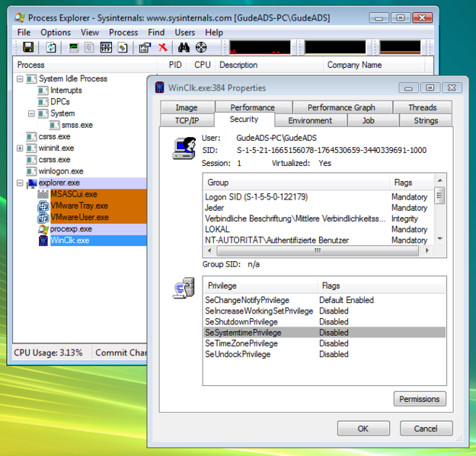The height and width of the screenshot is (456, 476).
Task: Click the show lower pane icon
Action: (x=106, y=47)
